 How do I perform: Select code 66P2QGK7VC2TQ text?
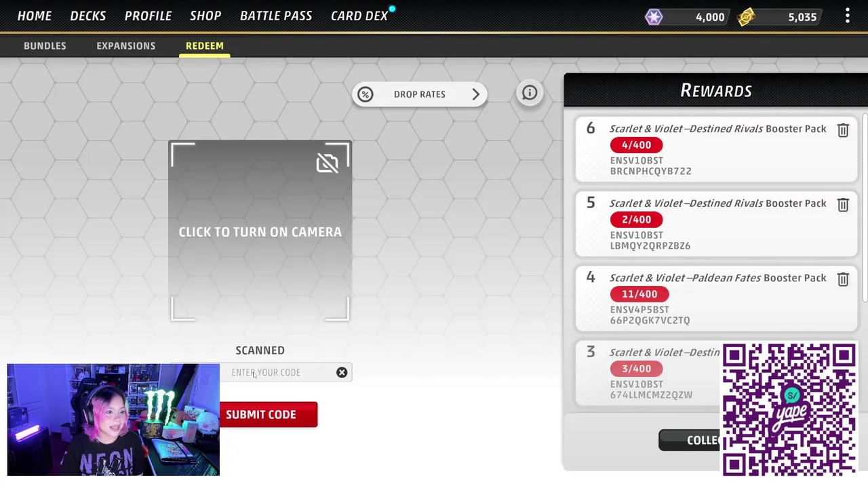coord(650,321)
